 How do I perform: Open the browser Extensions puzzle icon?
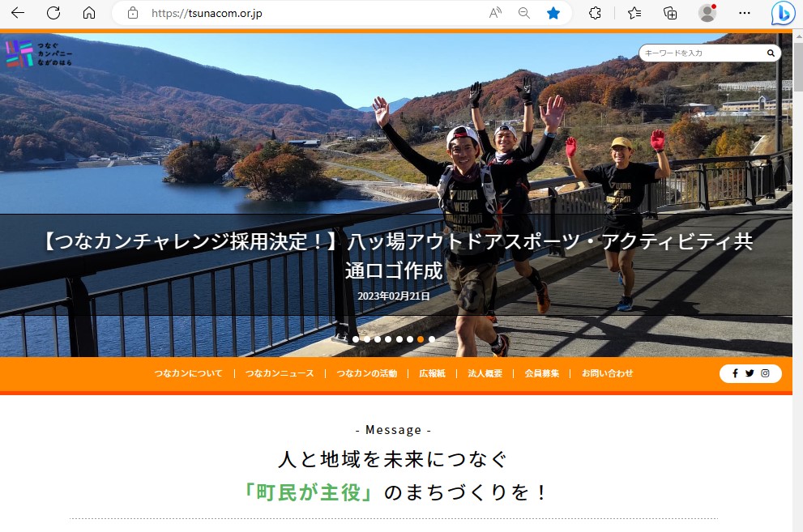click(595, 13)
